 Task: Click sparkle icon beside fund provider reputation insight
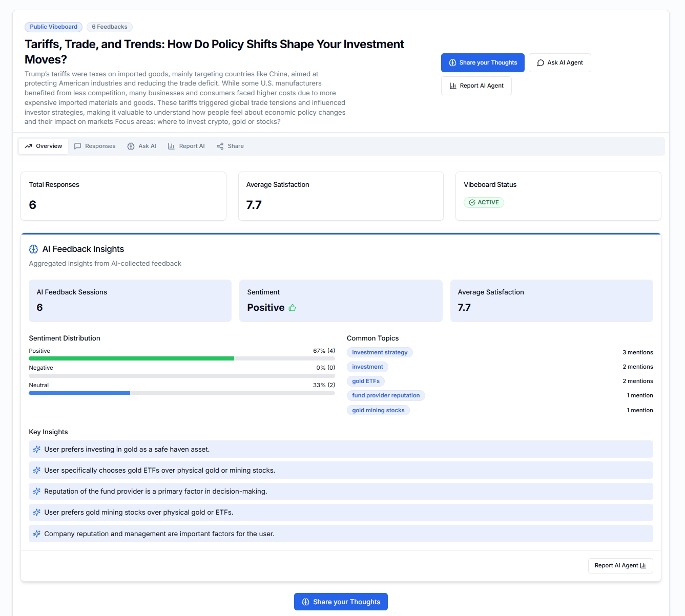(x=37, y=492)
